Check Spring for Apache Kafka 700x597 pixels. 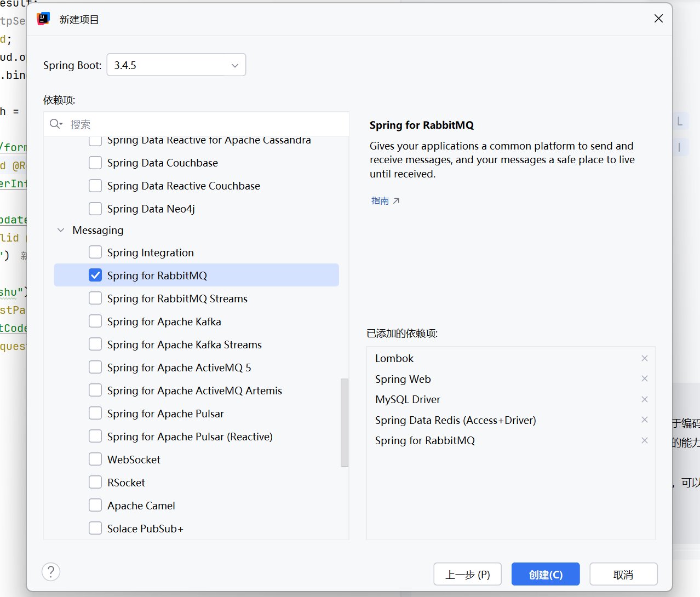pyautogui.click(x=95, y=322)
